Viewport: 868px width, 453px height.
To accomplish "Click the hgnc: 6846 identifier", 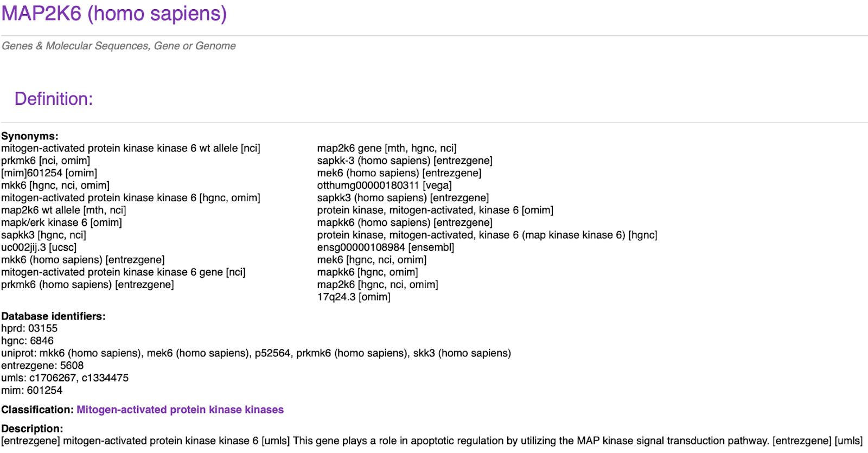I will [28, 341].
